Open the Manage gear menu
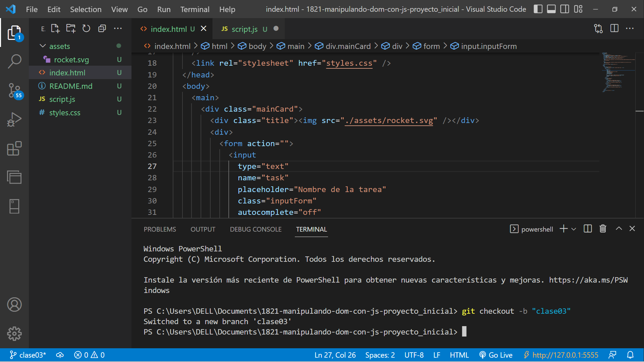Image resolution: width=644 pixels, height=362 pixels. point(14,334)
